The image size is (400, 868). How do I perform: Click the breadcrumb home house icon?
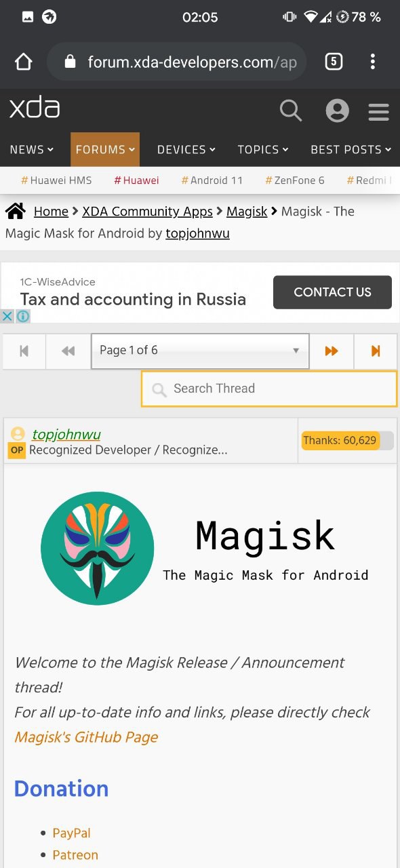pyautogui.click(x=16, y=211)
